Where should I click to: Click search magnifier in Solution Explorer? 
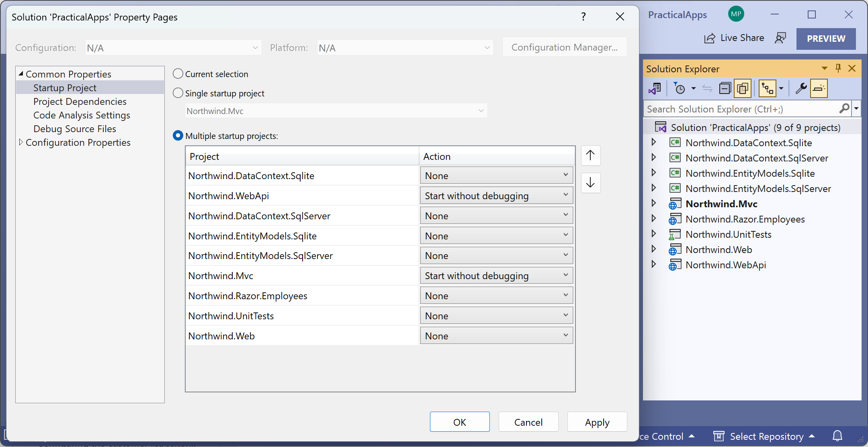coord(844,108)
